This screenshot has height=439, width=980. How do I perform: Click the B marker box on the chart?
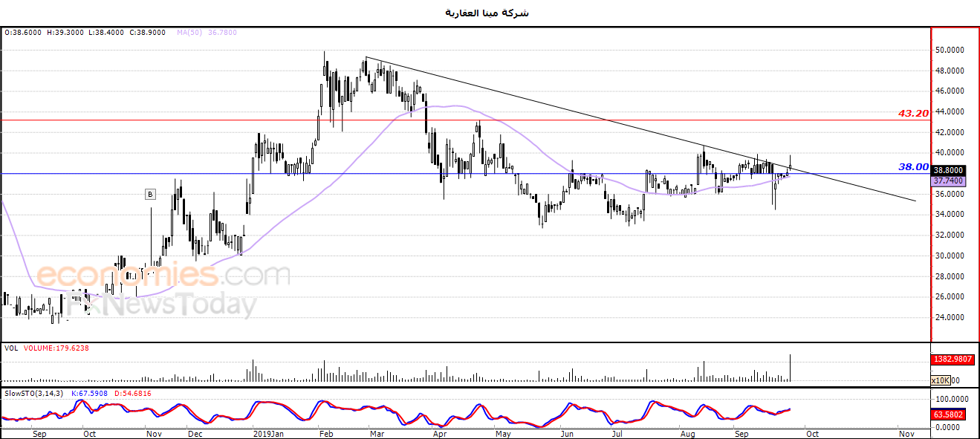click(150, 195)
